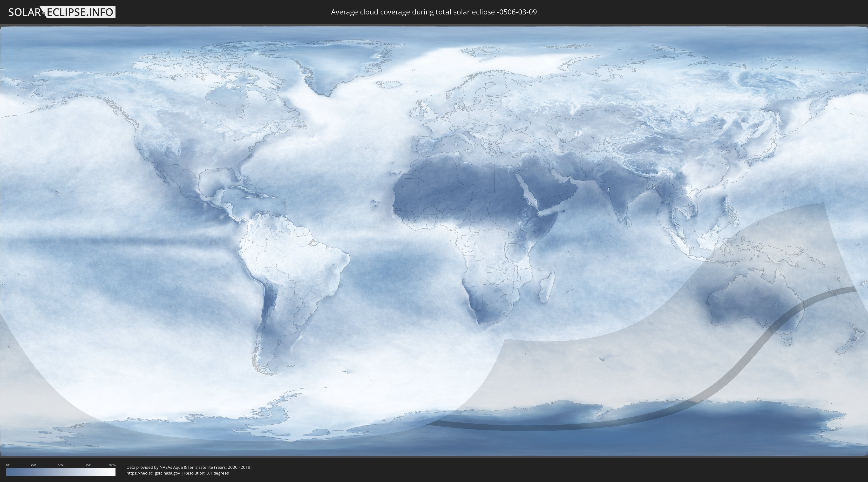The width and height of the screenshot is (868, 482).
Task: Click the 25% legend label
Action: [33, 465]
